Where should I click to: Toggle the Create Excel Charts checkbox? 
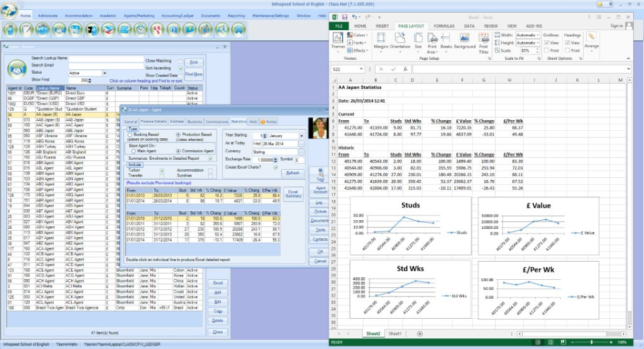tap(276, 167)
